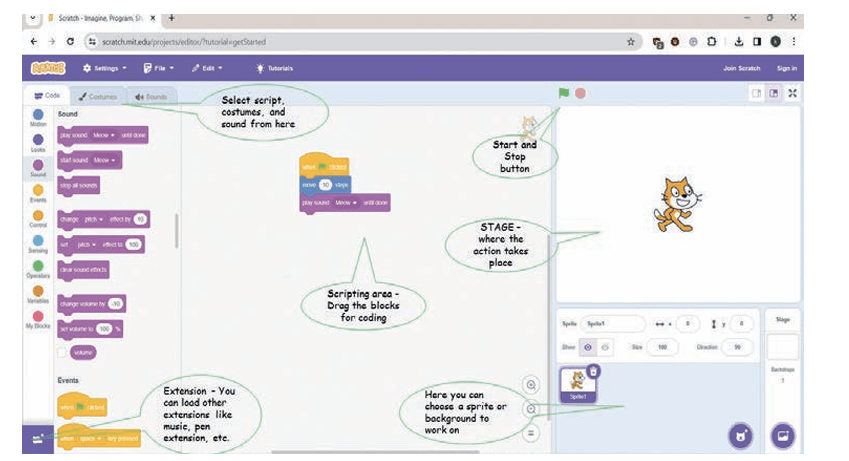Image resolution: width=849 pixels, height=461 pixels.
Task: Zoom out the scripting area
Action: (x=531, y=409)
